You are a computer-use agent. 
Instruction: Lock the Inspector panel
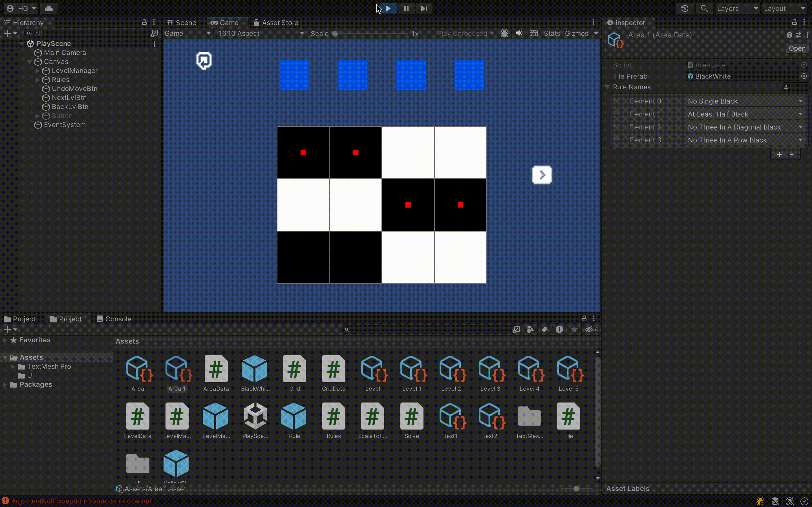[794, 23]
